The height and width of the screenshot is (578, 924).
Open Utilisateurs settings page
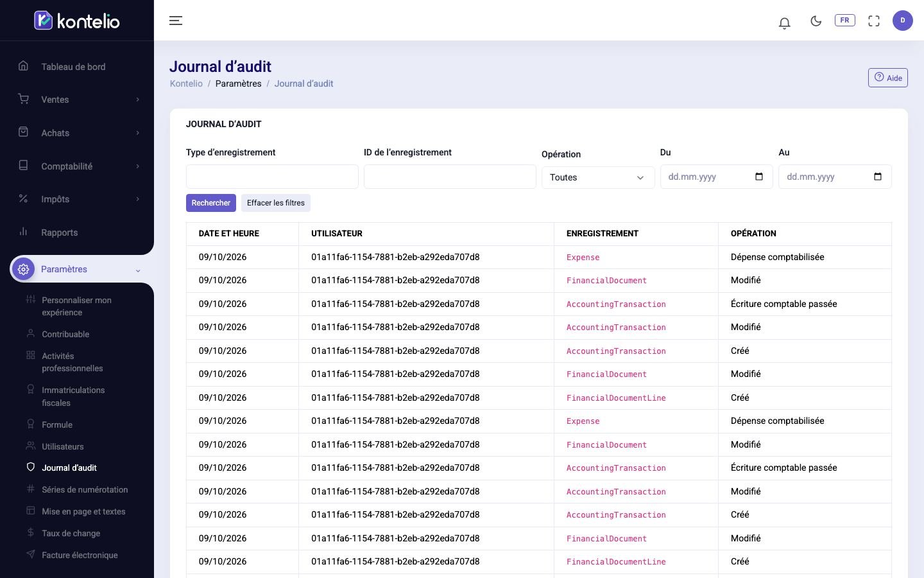63,446
